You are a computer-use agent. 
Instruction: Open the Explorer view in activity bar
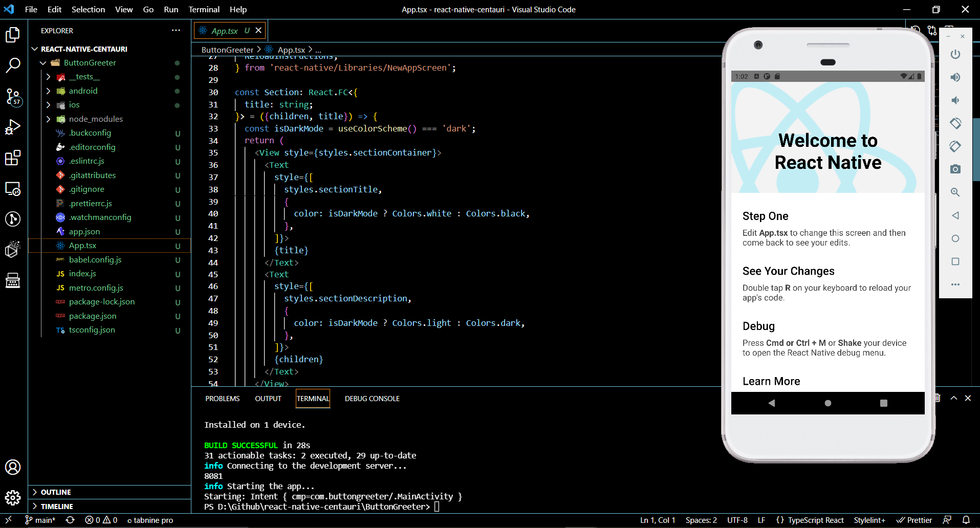click(13, 34)
